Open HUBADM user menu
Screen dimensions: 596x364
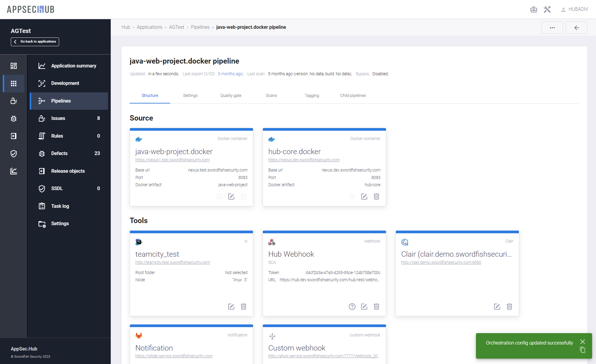pyautogui.click(x=574, y=9)
